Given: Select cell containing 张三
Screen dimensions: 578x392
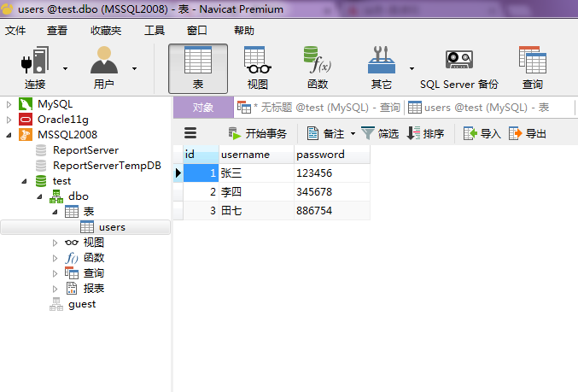Looking at the screenshot, I should point(257,173).
